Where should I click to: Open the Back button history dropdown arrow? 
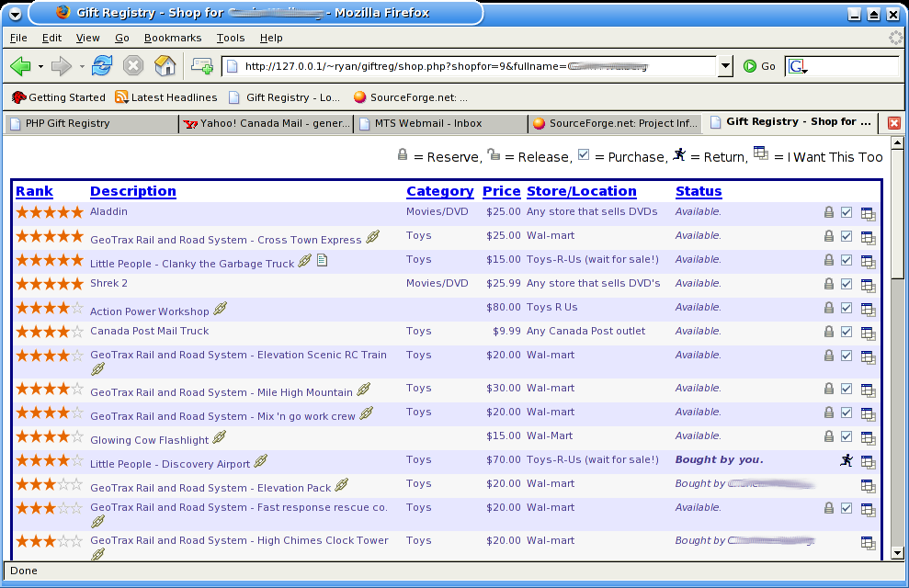[40, 67]
